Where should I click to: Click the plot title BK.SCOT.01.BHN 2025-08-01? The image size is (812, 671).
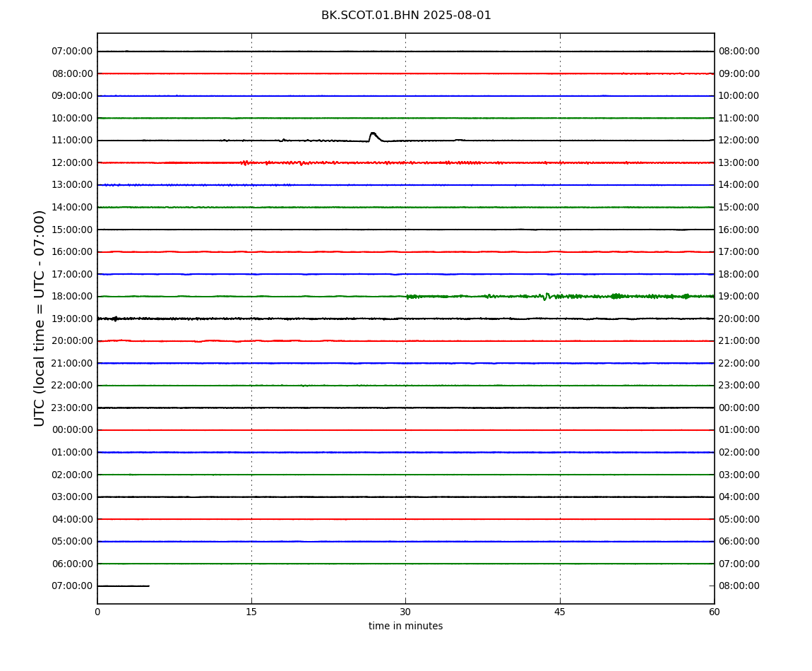click(x=406, y=16)
